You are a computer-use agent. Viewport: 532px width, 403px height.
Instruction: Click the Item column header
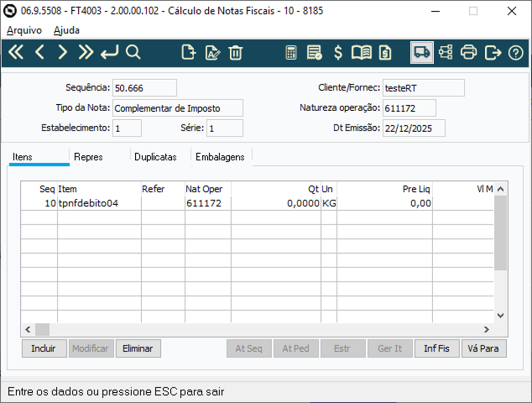pyautogui.click(x=99, y=189)
